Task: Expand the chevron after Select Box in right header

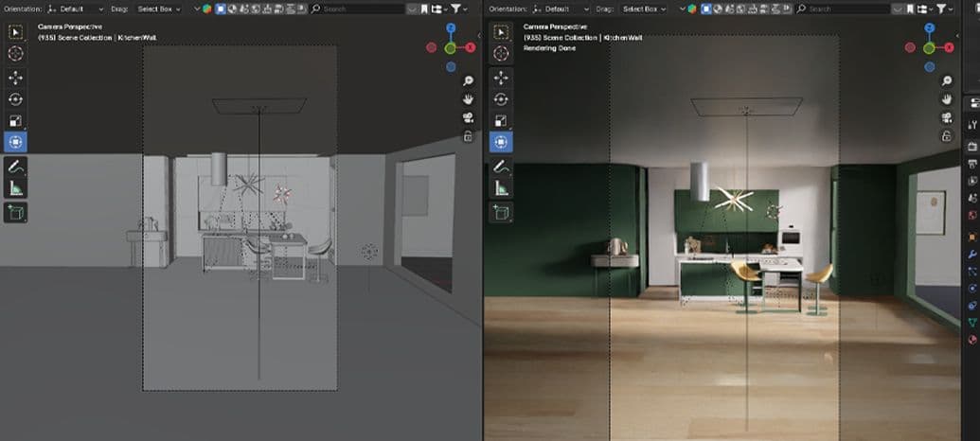Action: coord(683,9)
